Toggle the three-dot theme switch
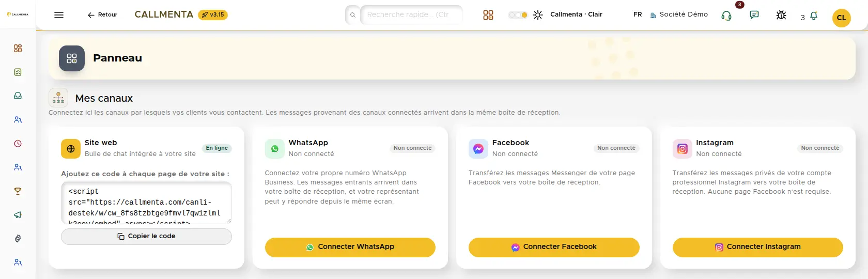 [x=518, y=15]
